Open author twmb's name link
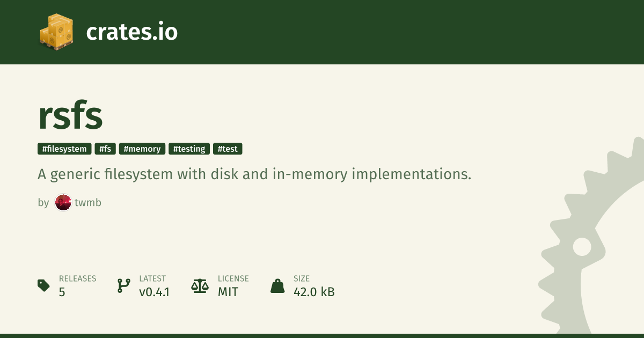The width and height of the screenshot is (644, 338). pos(88,203)
